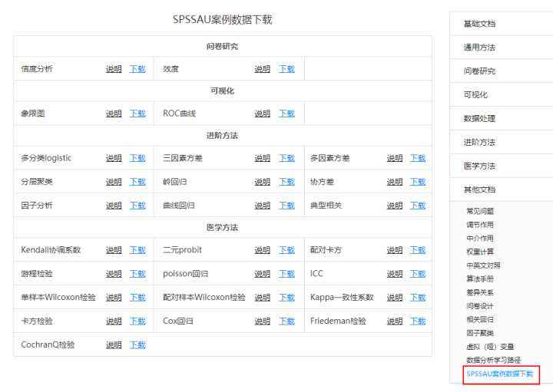Open 说明 for Kendall协调系数
The width and height of the screenshot is (553, 392).
pos(114,250)
